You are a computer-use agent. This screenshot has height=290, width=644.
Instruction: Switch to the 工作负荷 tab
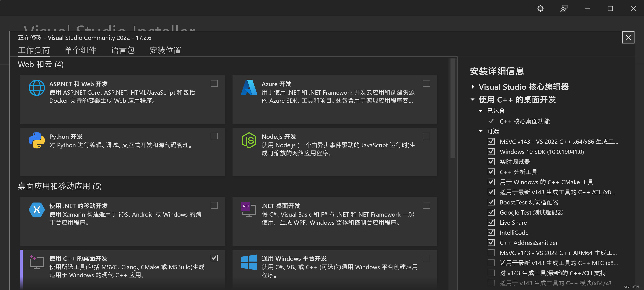[34, 50]
